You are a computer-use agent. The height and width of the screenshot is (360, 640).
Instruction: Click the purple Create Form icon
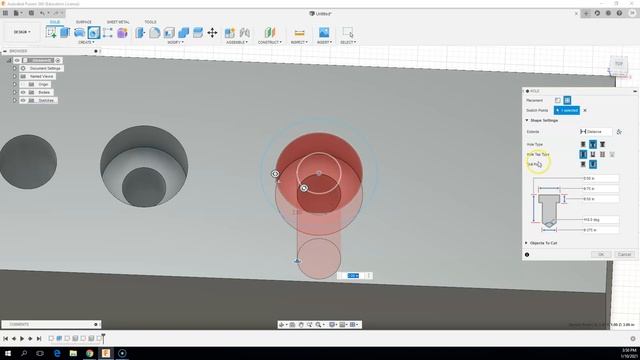(122, 32)
